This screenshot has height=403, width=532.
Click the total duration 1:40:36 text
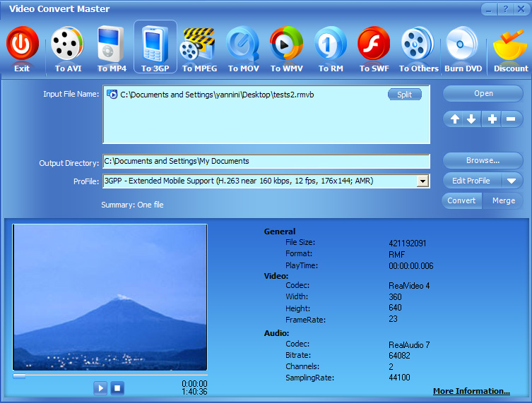click(x=194, y=392)
